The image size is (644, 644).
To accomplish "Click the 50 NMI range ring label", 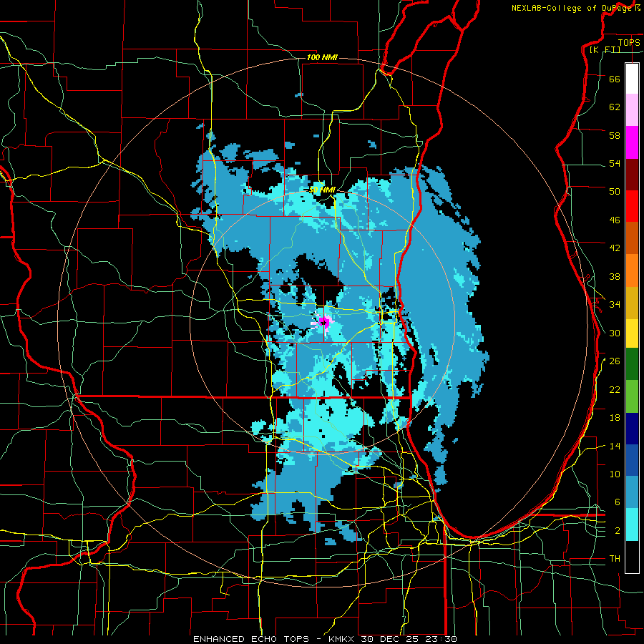I will click(322, 190).
